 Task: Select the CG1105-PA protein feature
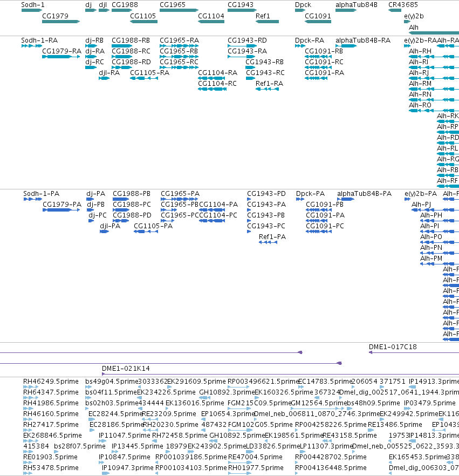click(x=146, y=232)
